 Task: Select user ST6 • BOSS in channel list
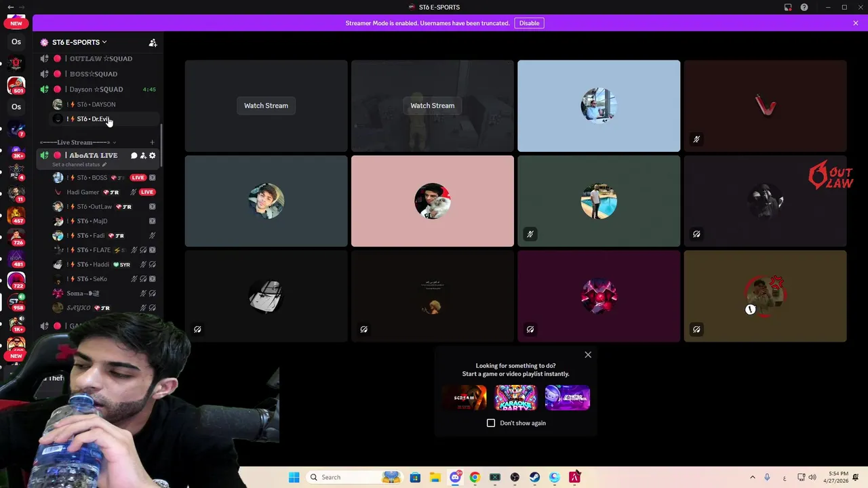click(x=92, y=178)
